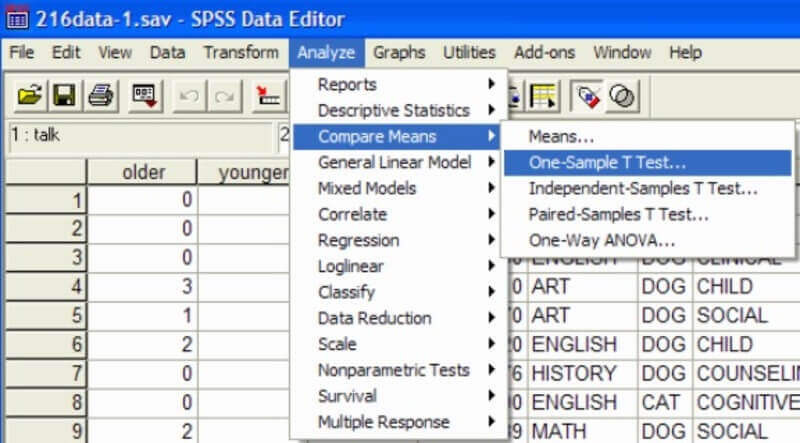800x443 pixels.
Task: Expand the Regression submenu
Action: tap(399, 240)
